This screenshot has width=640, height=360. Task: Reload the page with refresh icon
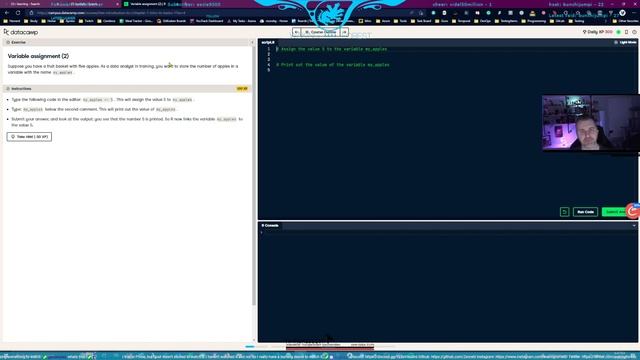point(18,13)
